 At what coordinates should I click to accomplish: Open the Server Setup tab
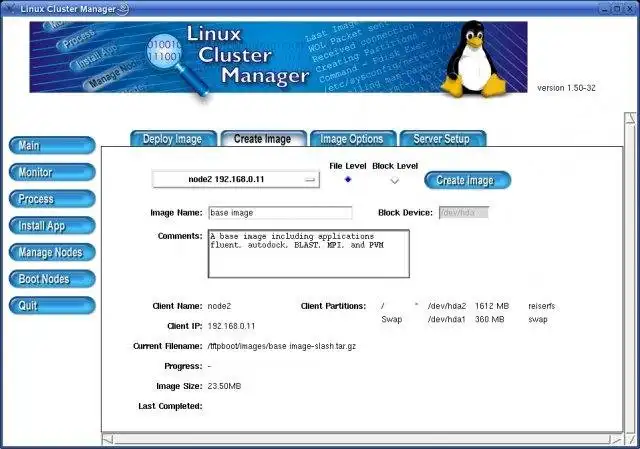point(443,139)
